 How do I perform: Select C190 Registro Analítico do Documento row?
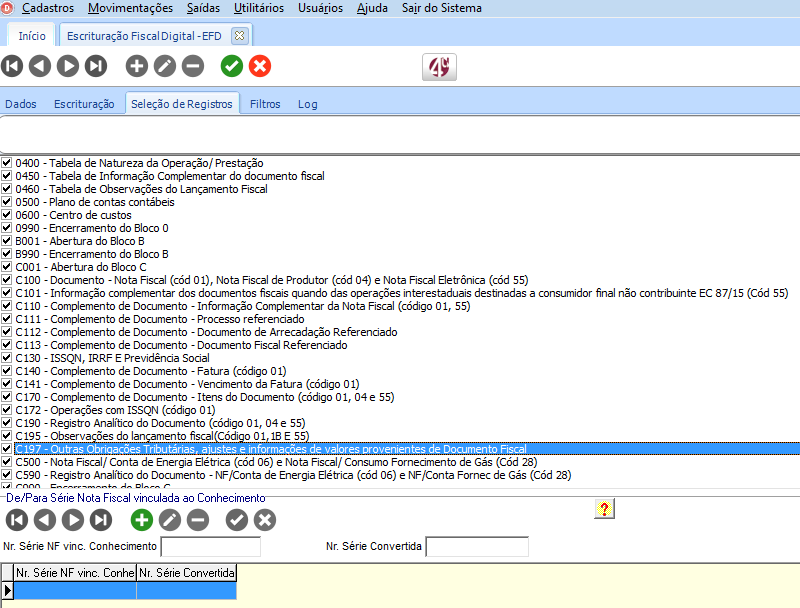[x=160, y=423]
